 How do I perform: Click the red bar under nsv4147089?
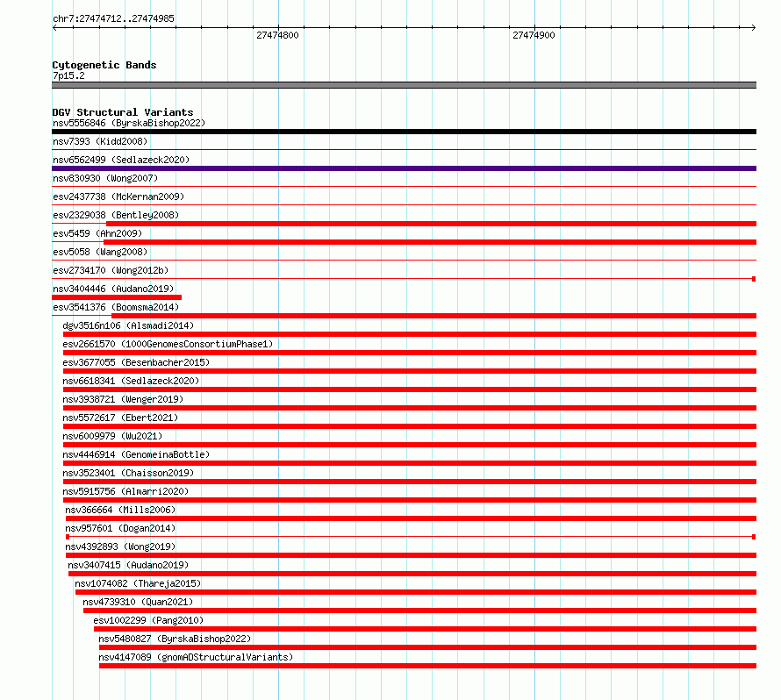pos(428,666)
